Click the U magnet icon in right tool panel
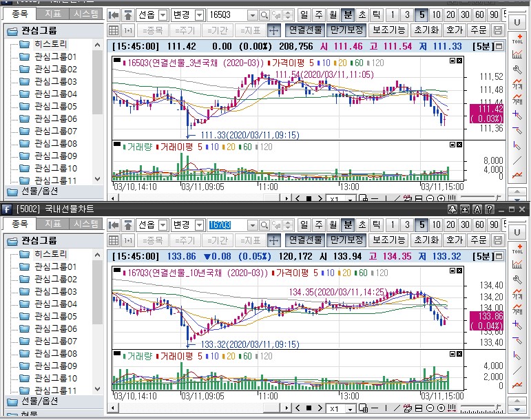This screenshot has width=531, height=420. pos(517,22)
